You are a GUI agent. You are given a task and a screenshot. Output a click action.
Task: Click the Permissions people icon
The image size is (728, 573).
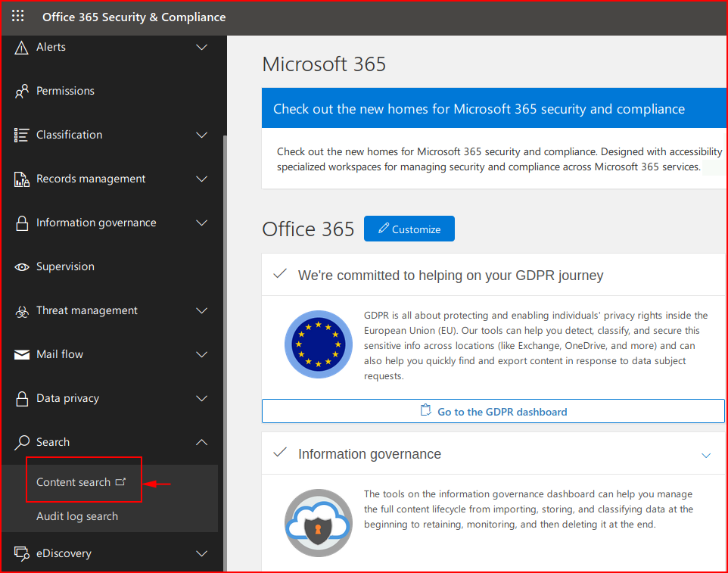point(21,91)
